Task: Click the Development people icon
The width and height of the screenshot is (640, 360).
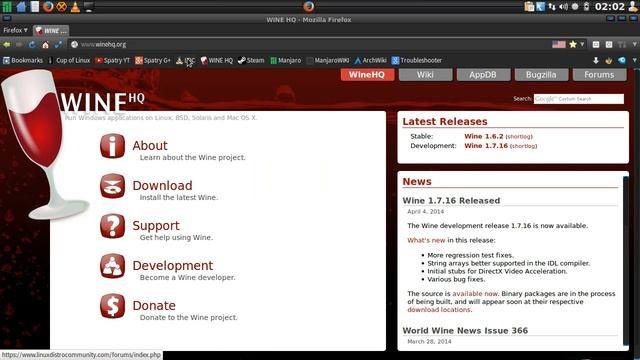Action: point(112,266)
